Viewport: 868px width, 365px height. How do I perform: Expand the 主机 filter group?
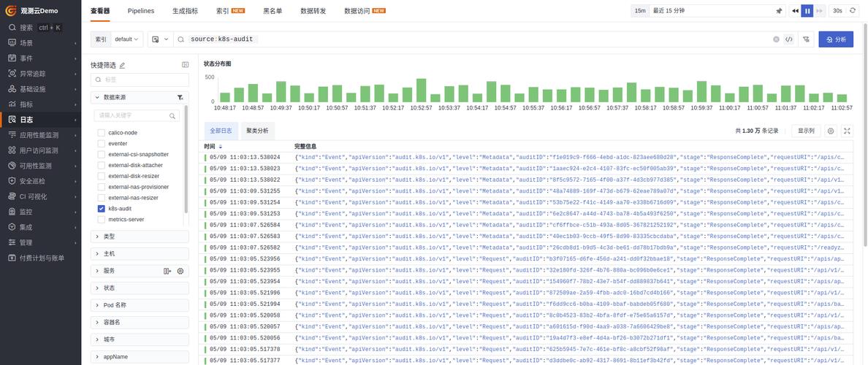click(x=140, y=254)
